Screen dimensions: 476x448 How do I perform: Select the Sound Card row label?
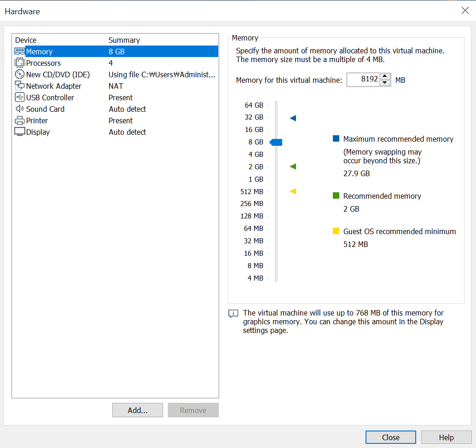tap(45, 109)
